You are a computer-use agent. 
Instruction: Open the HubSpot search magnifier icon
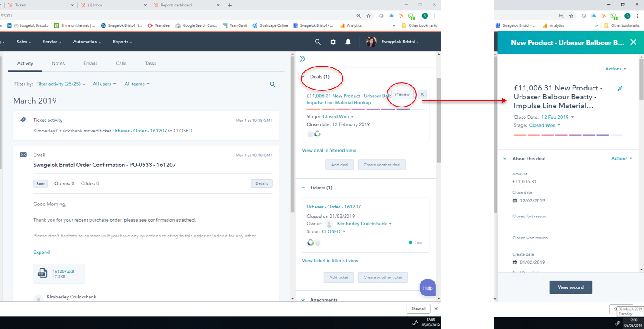(318, 42)
